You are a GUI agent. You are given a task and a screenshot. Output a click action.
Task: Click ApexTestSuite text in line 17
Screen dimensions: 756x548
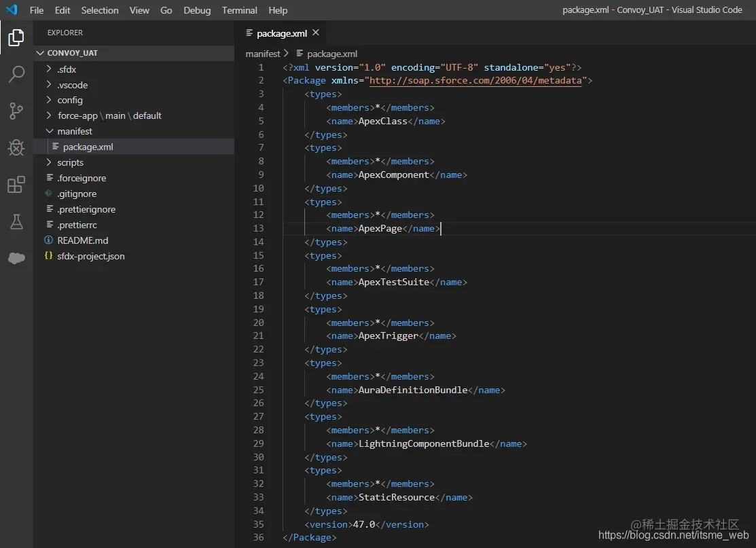(x=393, y=282)
